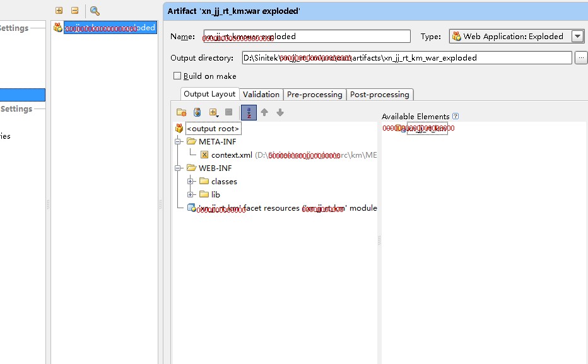Click the create archive icon

click(197, 112)
